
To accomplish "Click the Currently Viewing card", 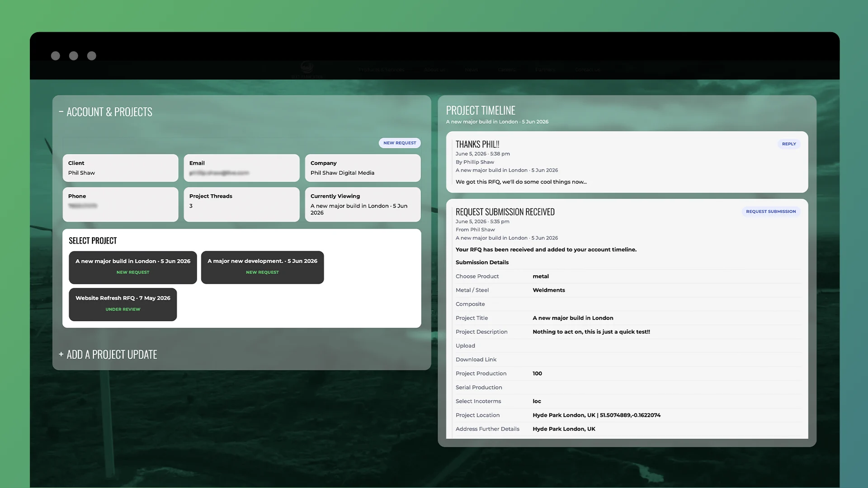I will [363, 204].
